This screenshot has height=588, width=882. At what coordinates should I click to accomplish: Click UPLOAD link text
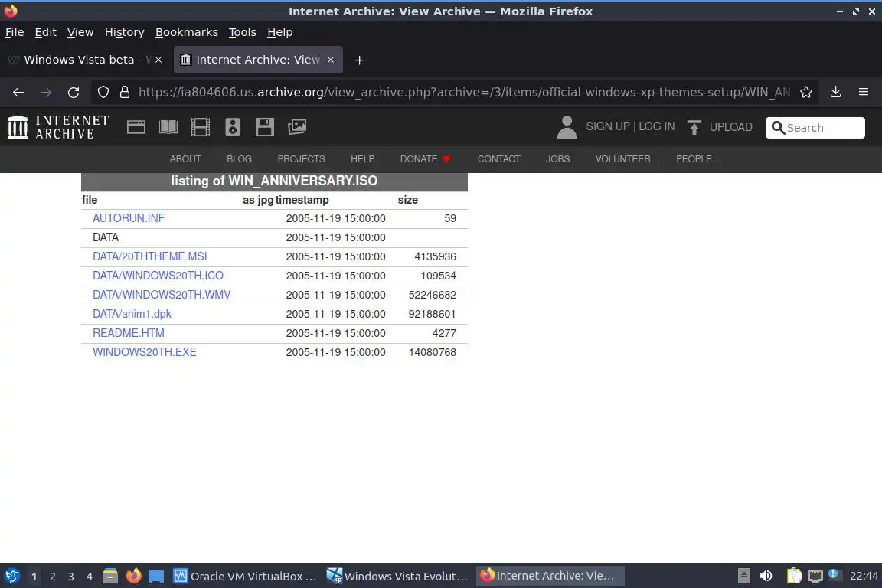[730, 127]
